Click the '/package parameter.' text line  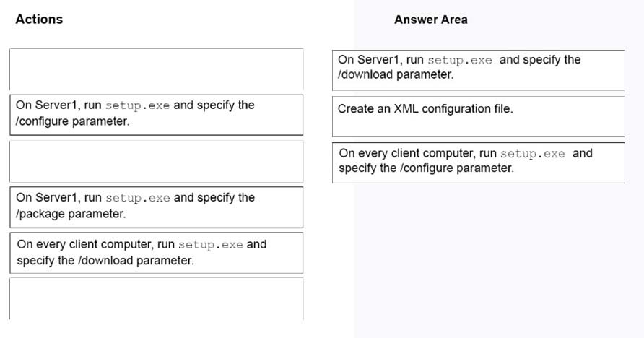click(x=71, y=214)
